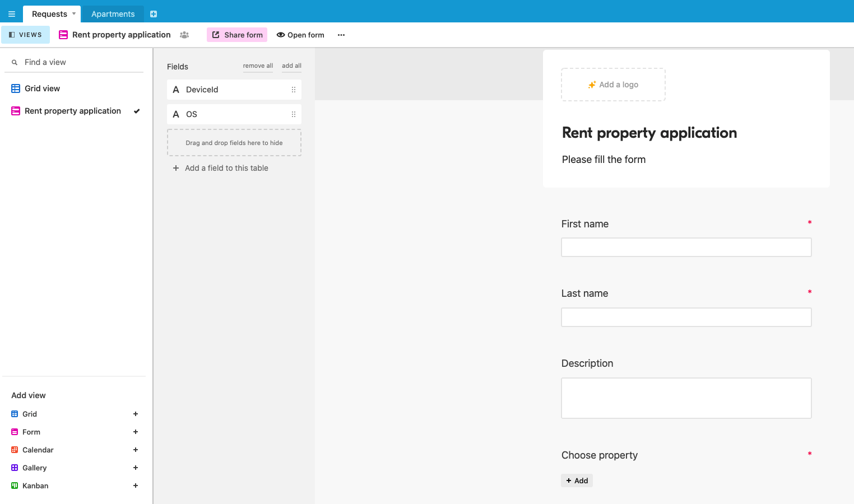Click Open form button
Image resolution: width=854 pixels, height=504 pixels.
point(300,35)
